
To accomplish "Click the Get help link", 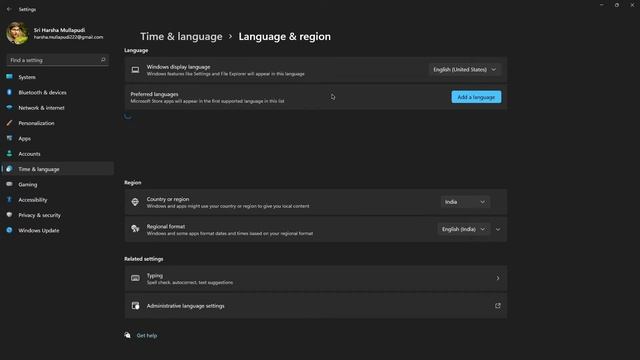I will 147,336.
